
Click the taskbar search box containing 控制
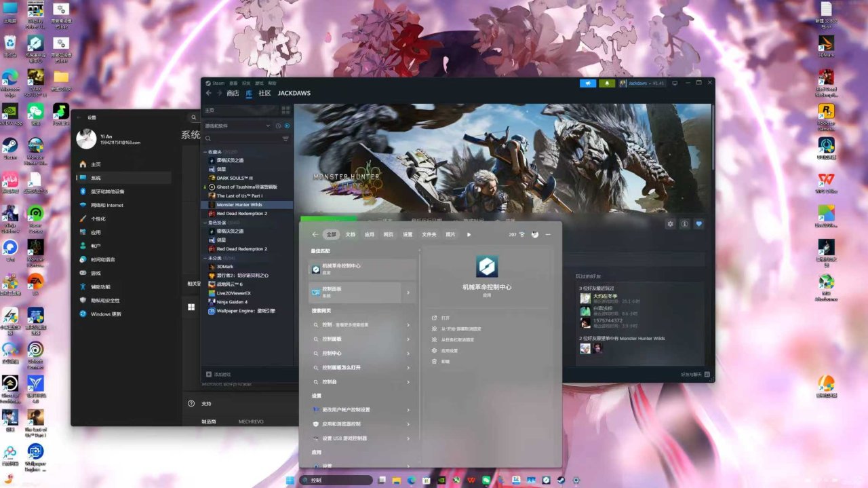pyautogui.click(x=336, y=480)
